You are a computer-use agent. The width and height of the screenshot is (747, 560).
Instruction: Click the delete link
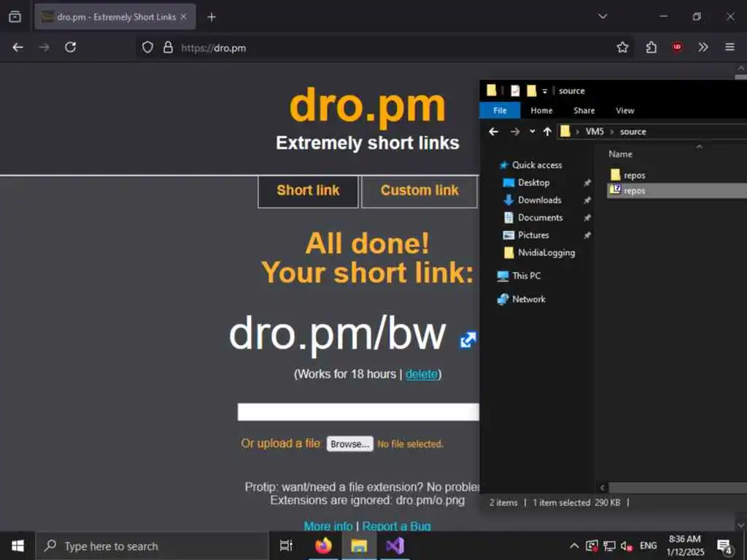[422, 374]
